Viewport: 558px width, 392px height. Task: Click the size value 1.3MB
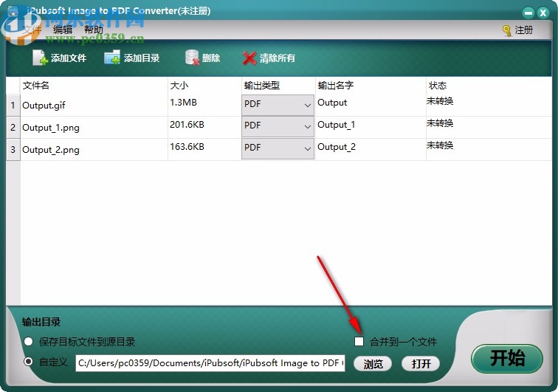click(183, 103)
